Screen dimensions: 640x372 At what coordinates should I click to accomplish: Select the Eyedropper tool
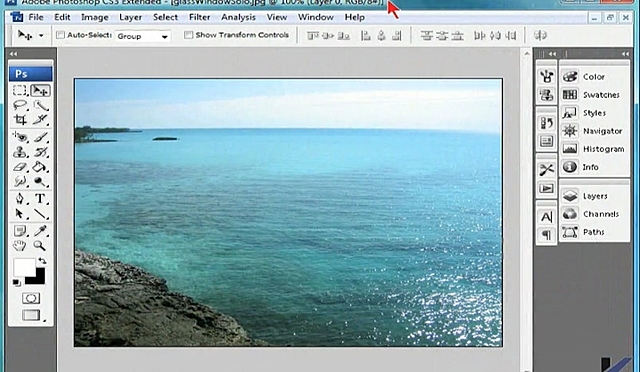tap(40, 231)
